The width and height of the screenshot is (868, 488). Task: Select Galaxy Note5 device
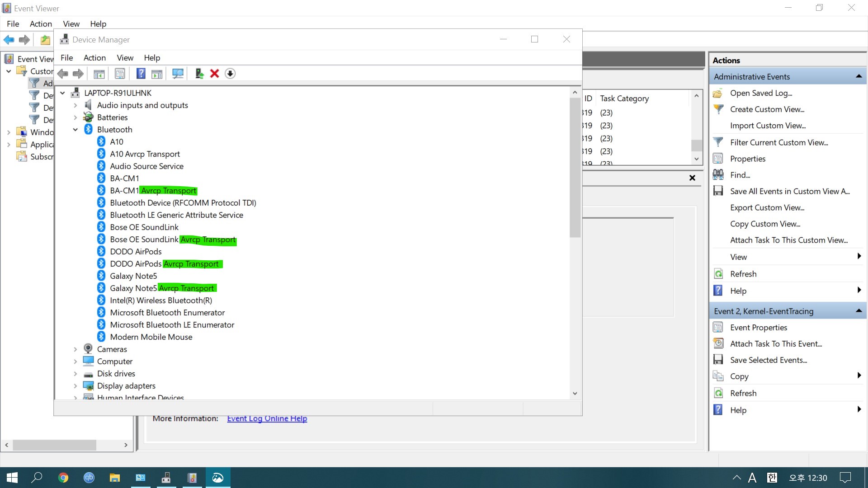click(x=133, y=276)
